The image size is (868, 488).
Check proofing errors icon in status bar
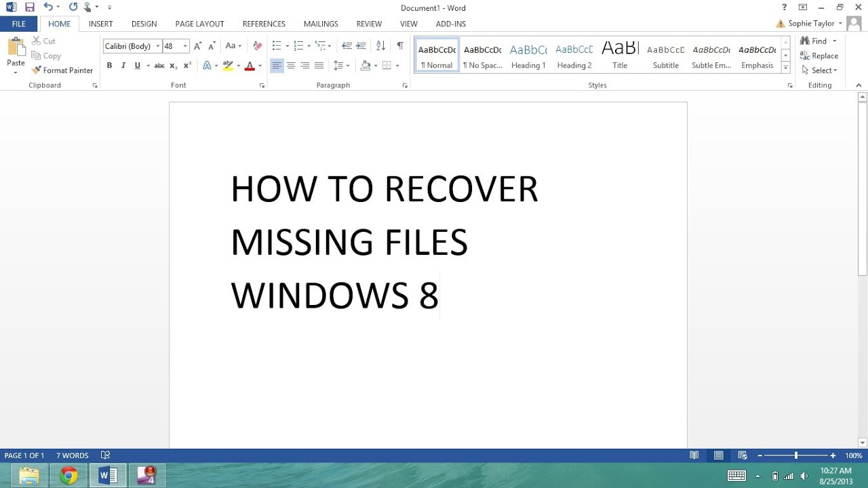106,455
